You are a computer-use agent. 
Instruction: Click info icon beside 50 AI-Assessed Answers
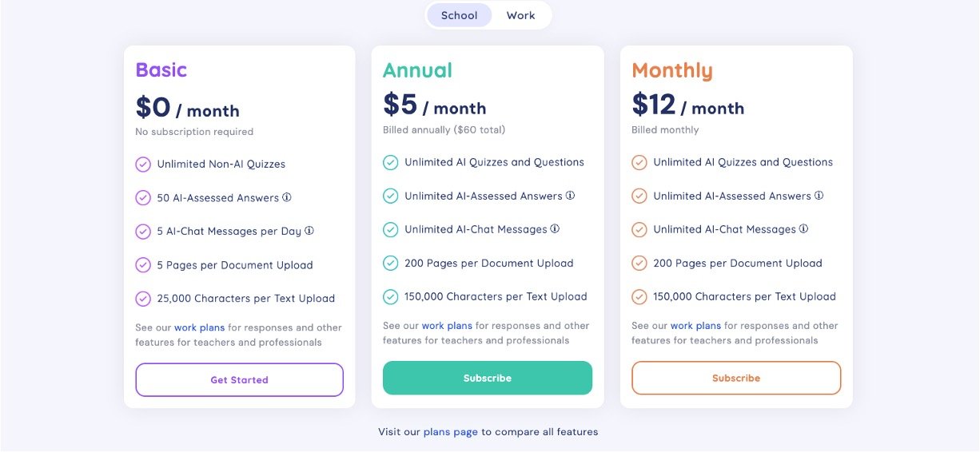[287, 197]
